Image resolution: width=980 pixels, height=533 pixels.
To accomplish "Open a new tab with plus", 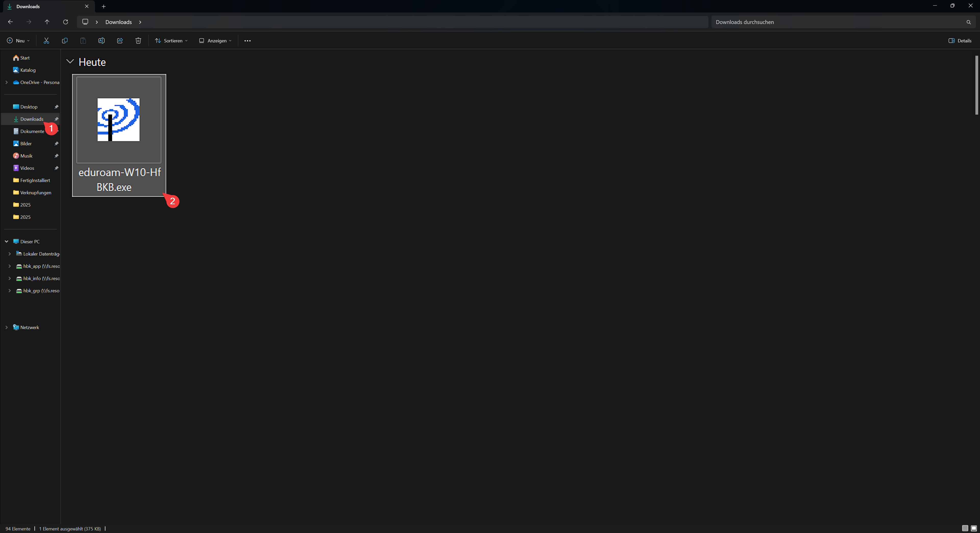I will (x=103, y=6).
